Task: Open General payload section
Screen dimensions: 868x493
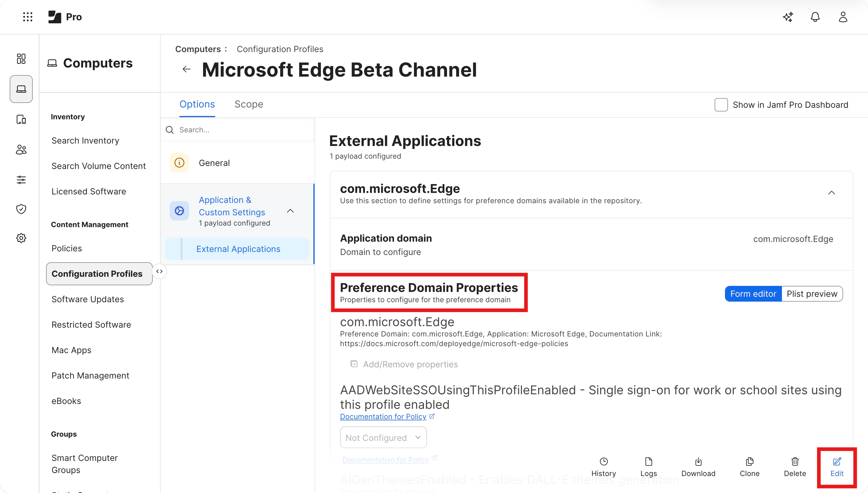Action: [x=238, y=163]
